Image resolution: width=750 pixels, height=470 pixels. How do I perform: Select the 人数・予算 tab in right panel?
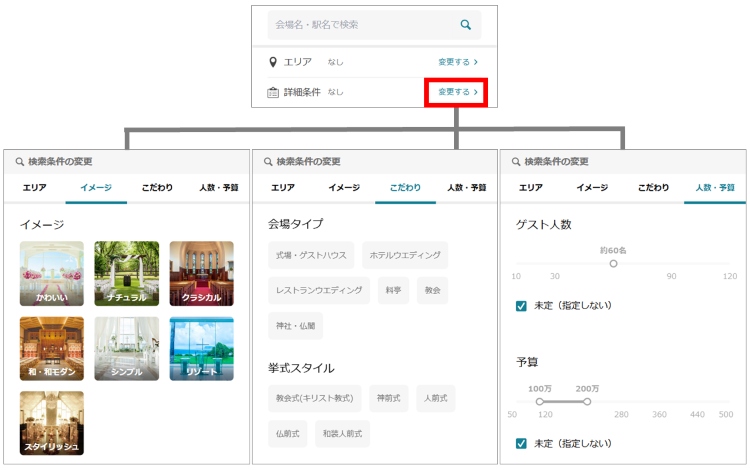714,187
